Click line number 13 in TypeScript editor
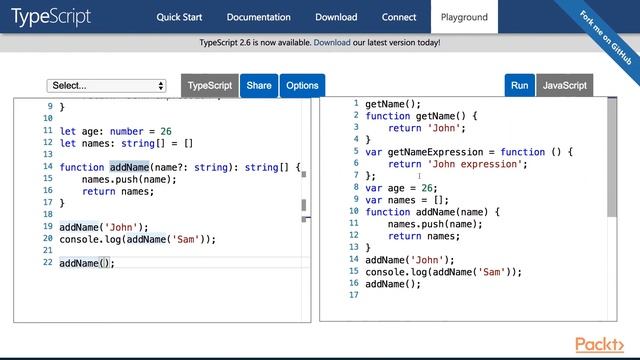Screen dimensions: 640x360 (48, 154)
